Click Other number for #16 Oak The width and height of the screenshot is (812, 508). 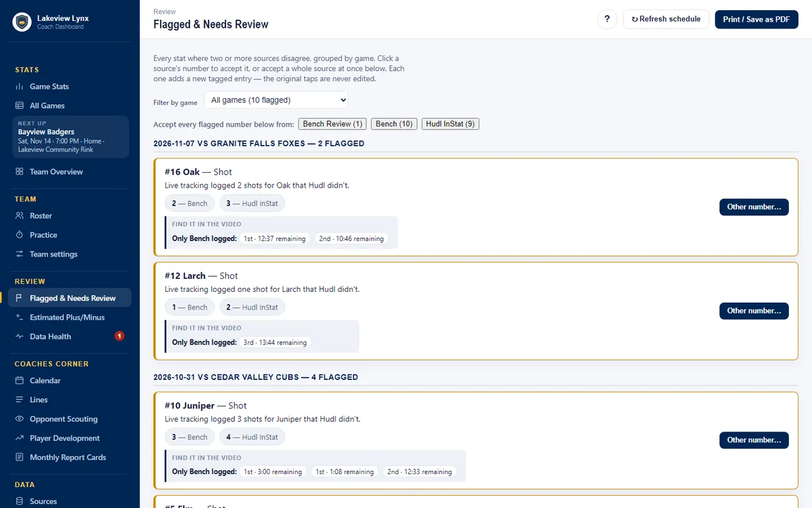tap(754, 207)
